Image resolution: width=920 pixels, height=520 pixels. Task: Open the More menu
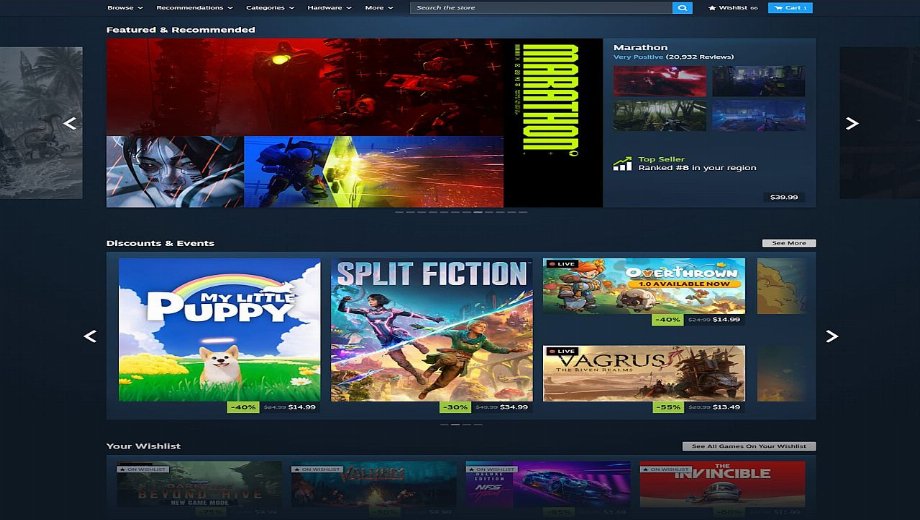click(x=378, y=8)
